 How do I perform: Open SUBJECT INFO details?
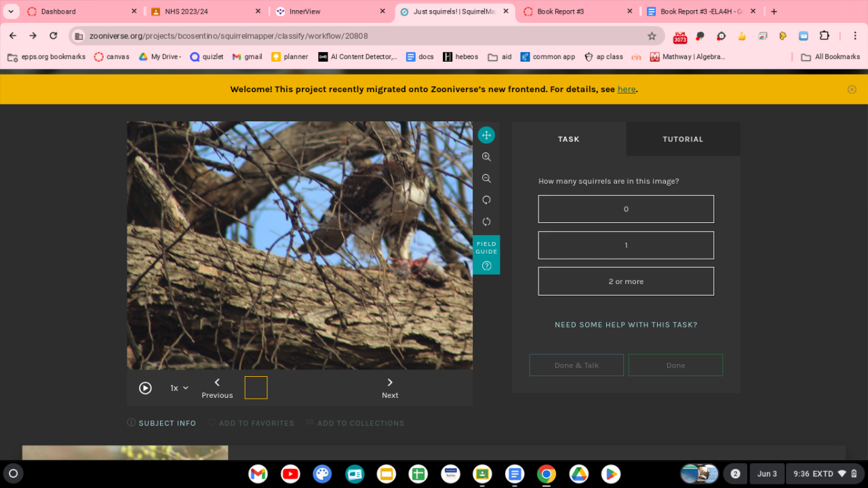[161, 423]
